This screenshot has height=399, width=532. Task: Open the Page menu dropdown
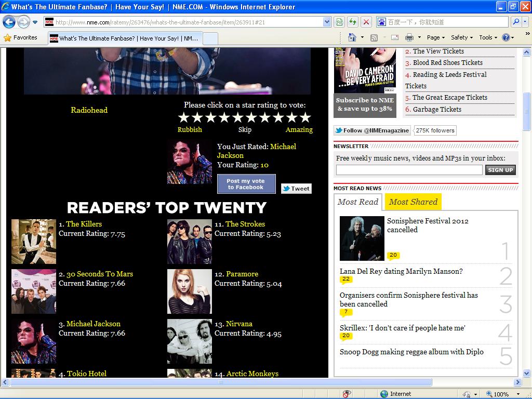tap(436, 37)
